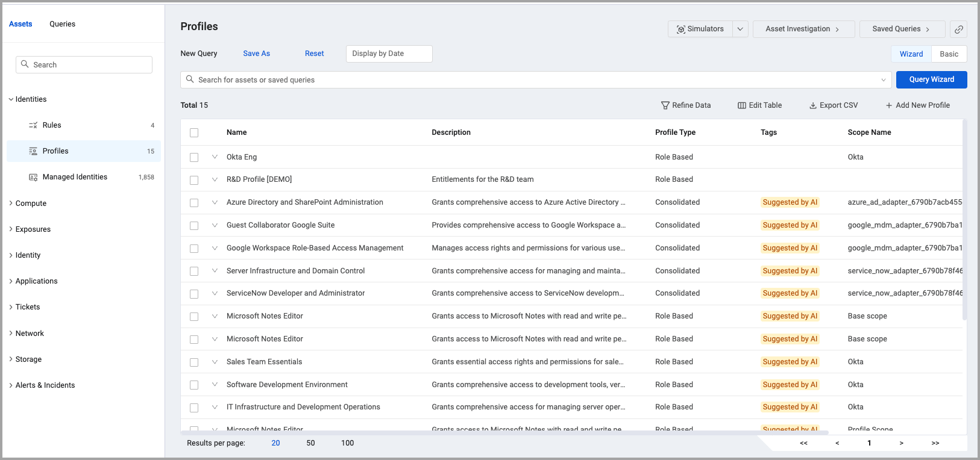Check the ServiceNow Developer and Administrator checkbox
This screenshot has height=460, width=980.
click(x=194, y=294)
